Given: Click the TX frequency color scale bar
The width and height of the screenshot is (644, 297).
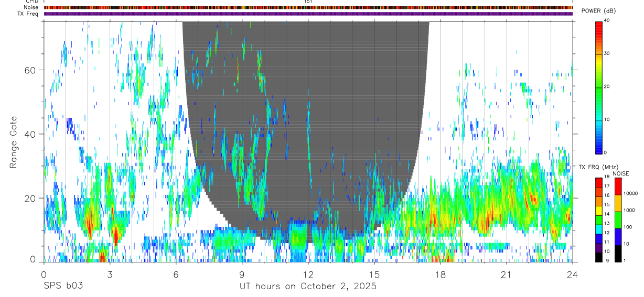Looking at the screenshot, I should click(599, 220).
